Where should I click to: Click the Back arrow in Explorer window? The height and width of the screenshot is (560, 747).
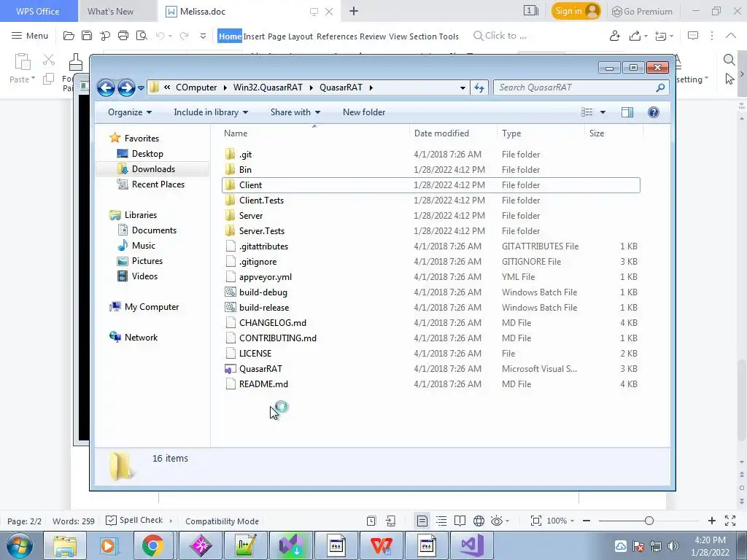(x=106, y=87)
